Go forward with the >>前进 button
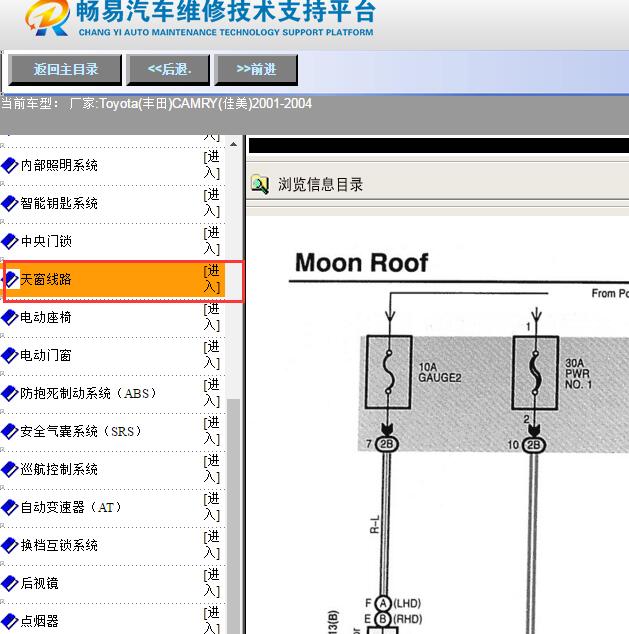 pyautogui.click(x=256, y=70)
